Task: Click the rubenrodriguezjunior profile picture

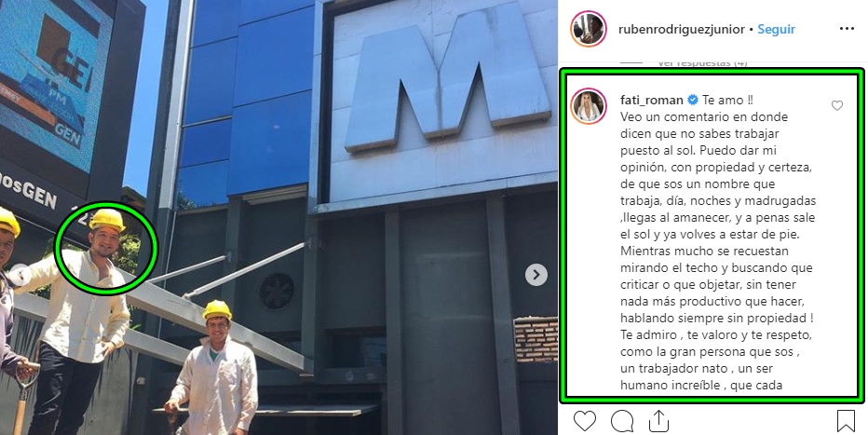Action: coord(589,29)
